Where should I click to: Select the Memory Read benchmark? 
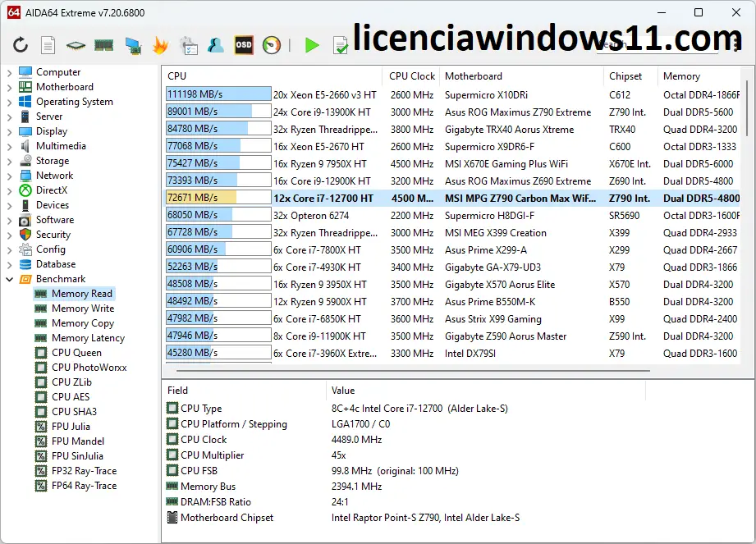[74, 294]
